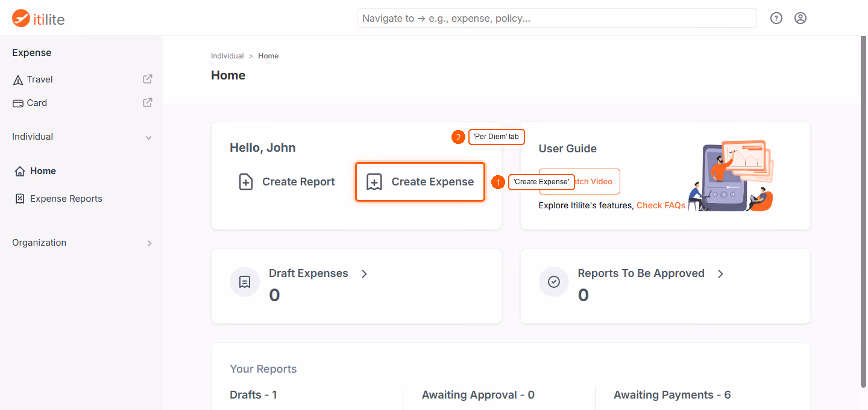Image resolution: width=868 pixels, height=410 pixels.
Task: Go to Travel in sidebar
Action: click(x=40, y=79)
